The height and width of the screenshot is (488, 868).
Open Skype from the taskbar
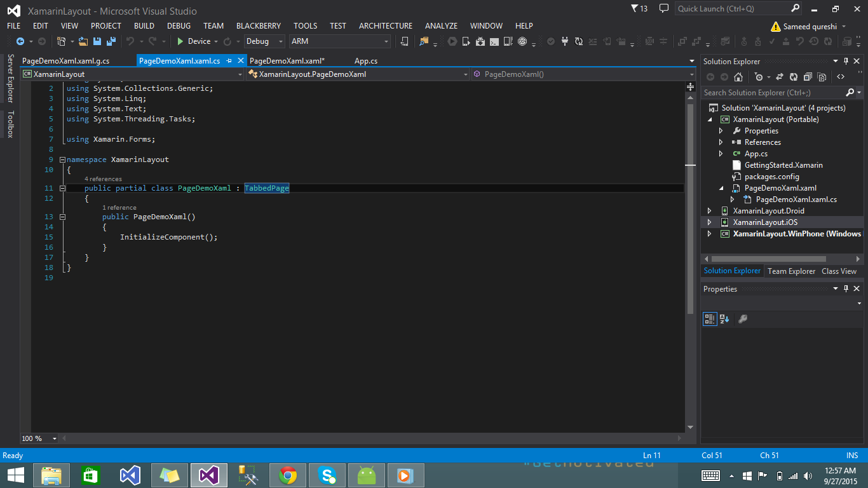[x=327, y=475]
